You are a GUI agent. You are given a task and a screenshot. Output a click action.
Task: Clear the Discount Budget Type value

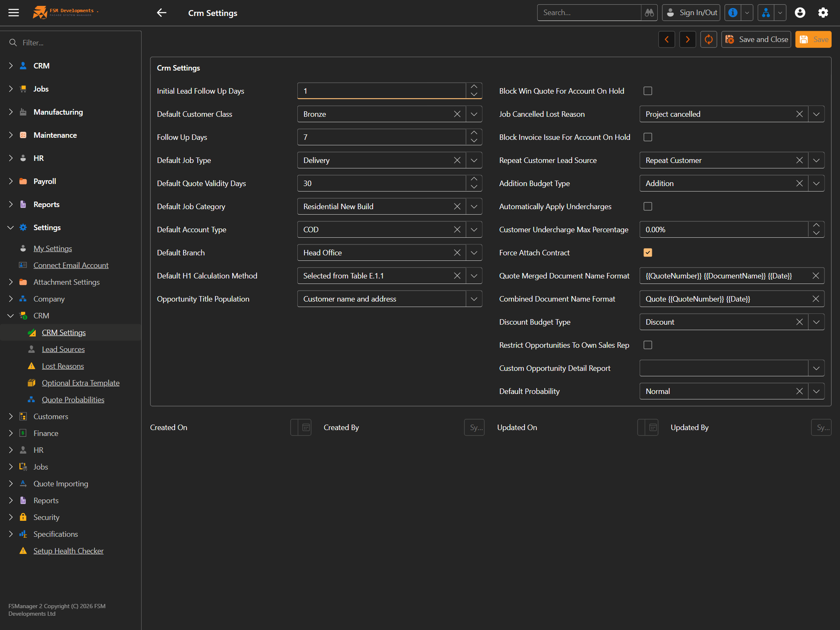800,322
